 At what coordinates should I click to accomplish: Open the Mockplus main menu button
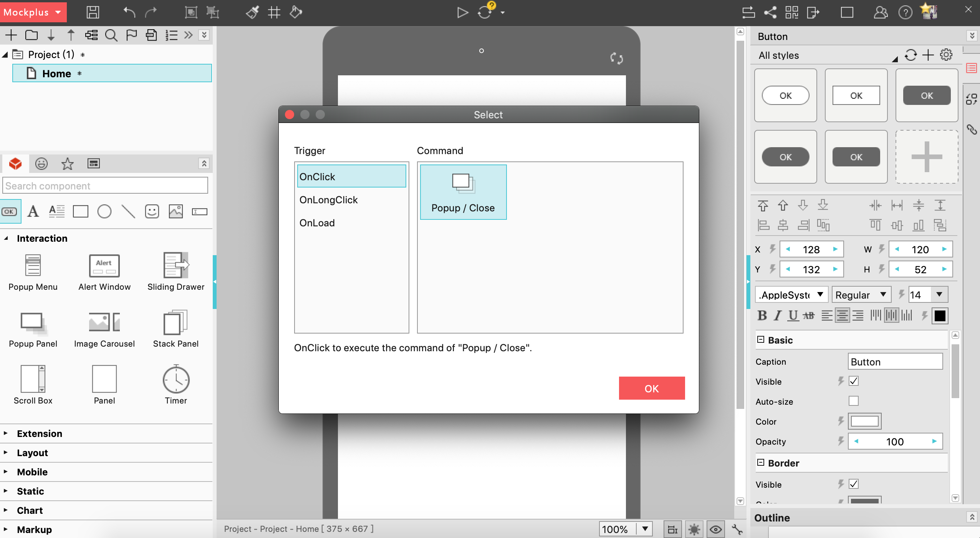(x=33, y=12)
